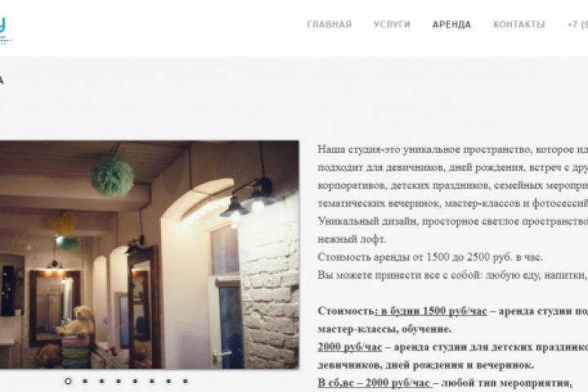
Task: Switch to the third slide dot
Action: 101,381
